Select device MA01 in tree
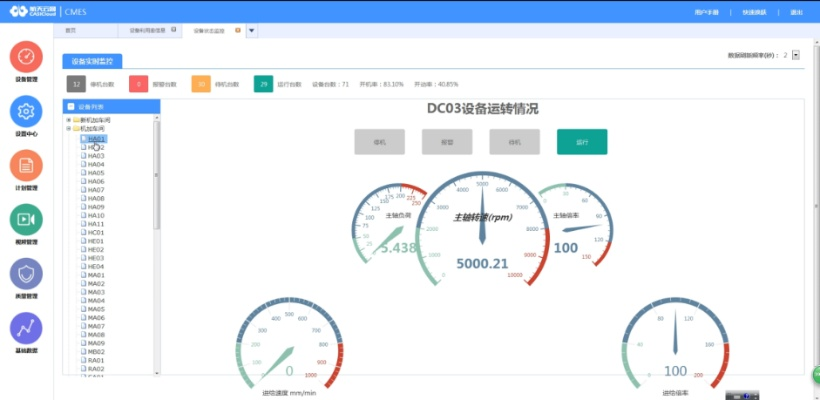 click(x=96, y=275)
